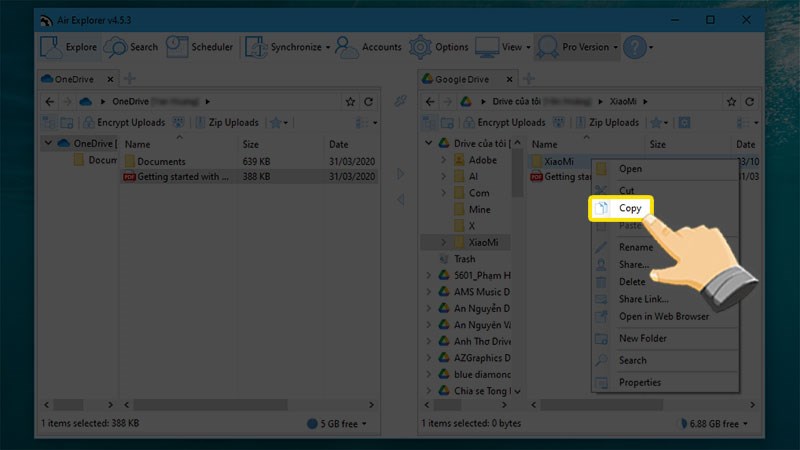The height and width of the screenshot is (450, 800).
Task: Open favorites star dropdown in OneDrive pane
Action: (x=279, y=122)
